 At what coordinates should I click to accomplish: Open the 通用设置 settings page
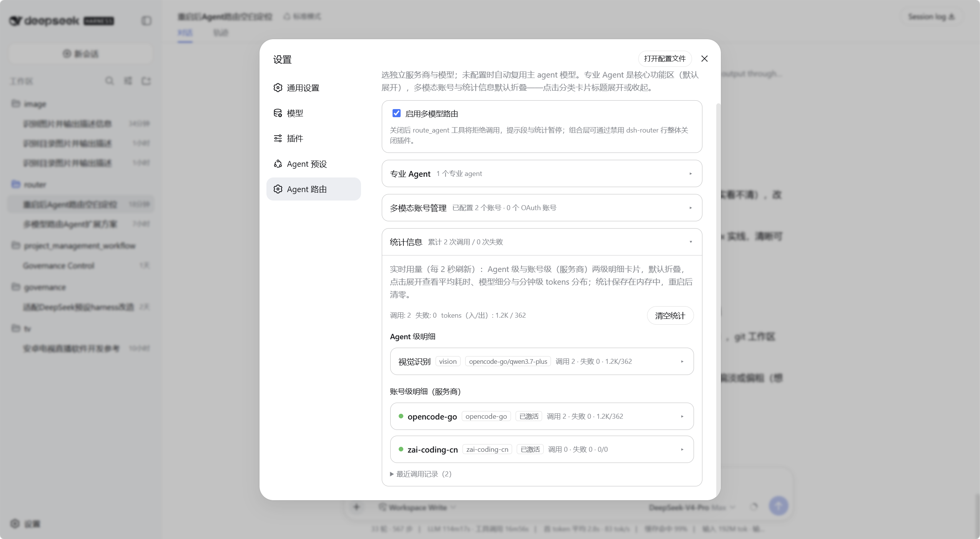click(313, 88)
